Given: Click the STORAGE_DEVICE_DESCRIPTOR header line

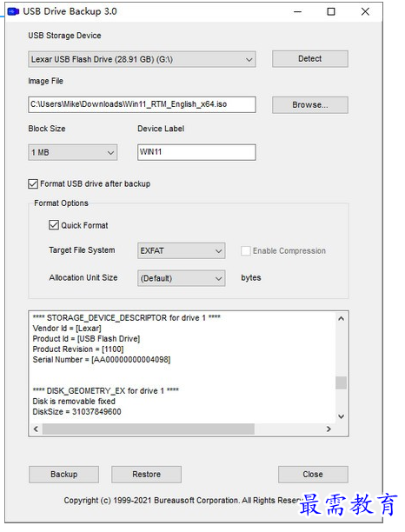Looking at the screenshot, I should 127,318.
